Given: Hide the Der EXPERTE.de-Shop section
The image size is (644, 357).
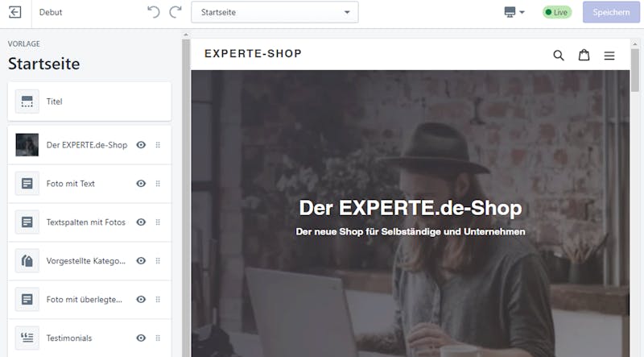Looking at the screenshot, I should (x=141, y=145).
